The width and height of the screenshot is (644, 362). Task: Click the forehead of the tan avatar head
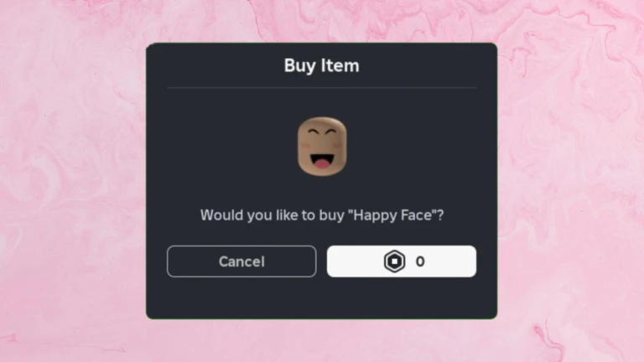(322, 123)
